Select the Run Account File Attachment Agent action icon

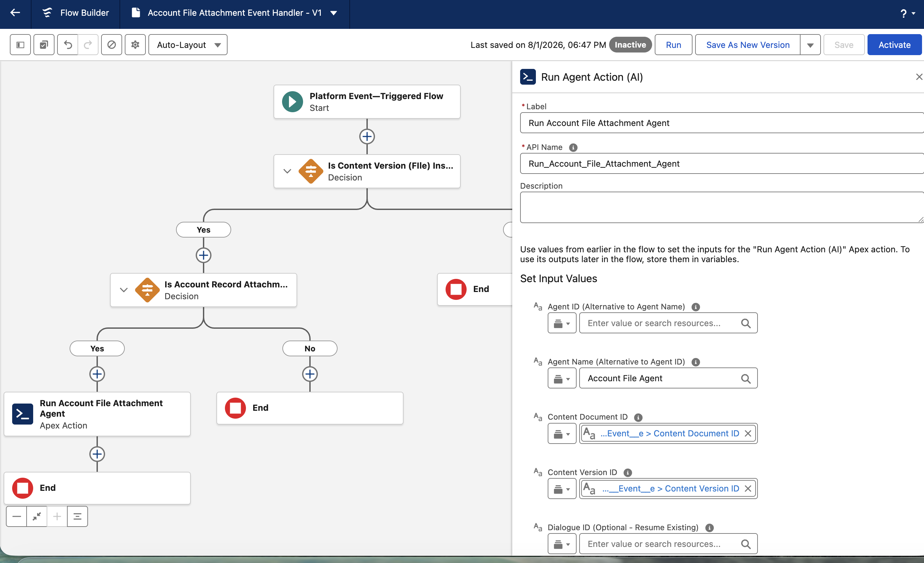(x=23, y=414)
